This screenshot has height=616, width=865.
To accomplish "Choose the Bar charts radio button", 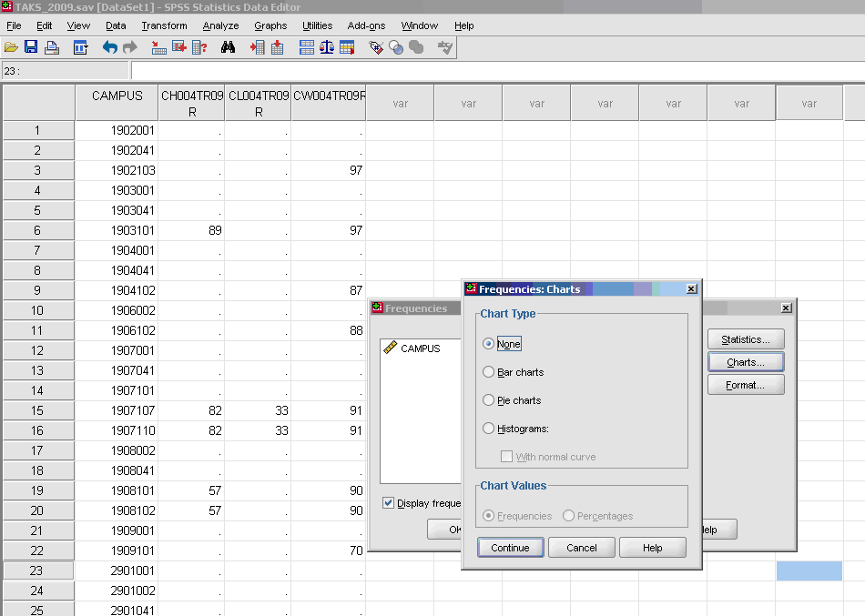I will [490, 372].
